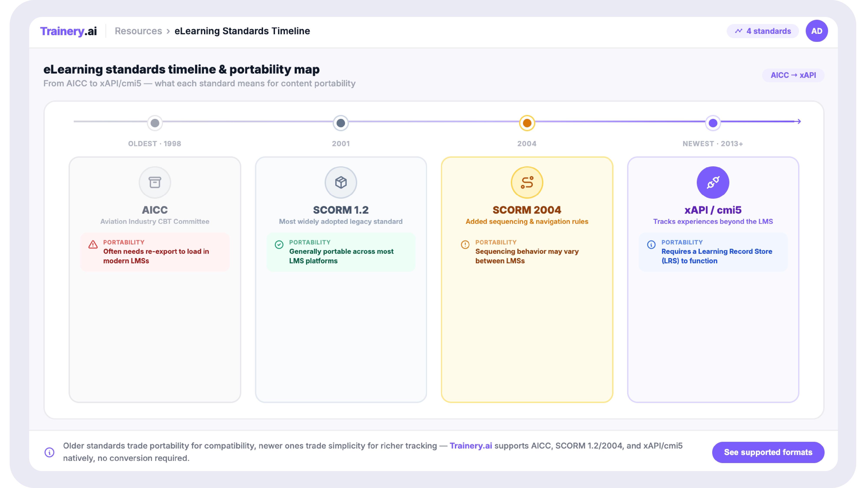Screen dimensions: 868x488
Task: Click the 4 standards badge
Action: click(763, 31)
